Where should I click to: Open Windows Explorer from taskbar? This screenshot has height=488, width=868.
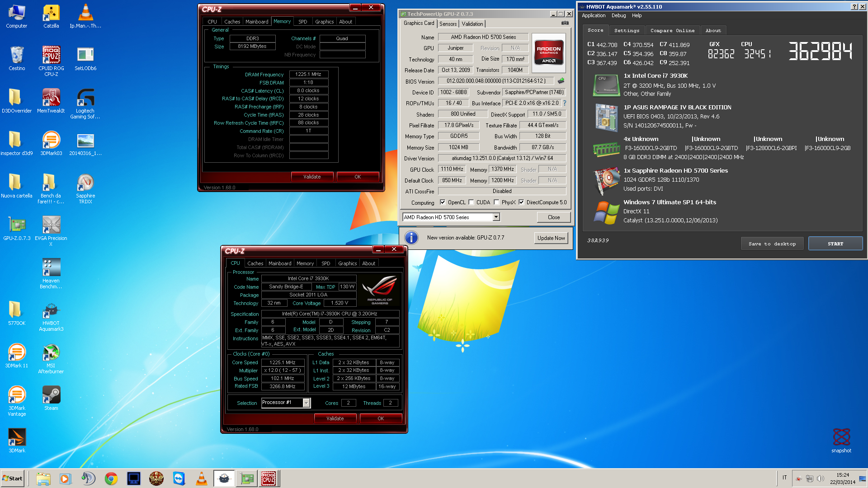43,479
